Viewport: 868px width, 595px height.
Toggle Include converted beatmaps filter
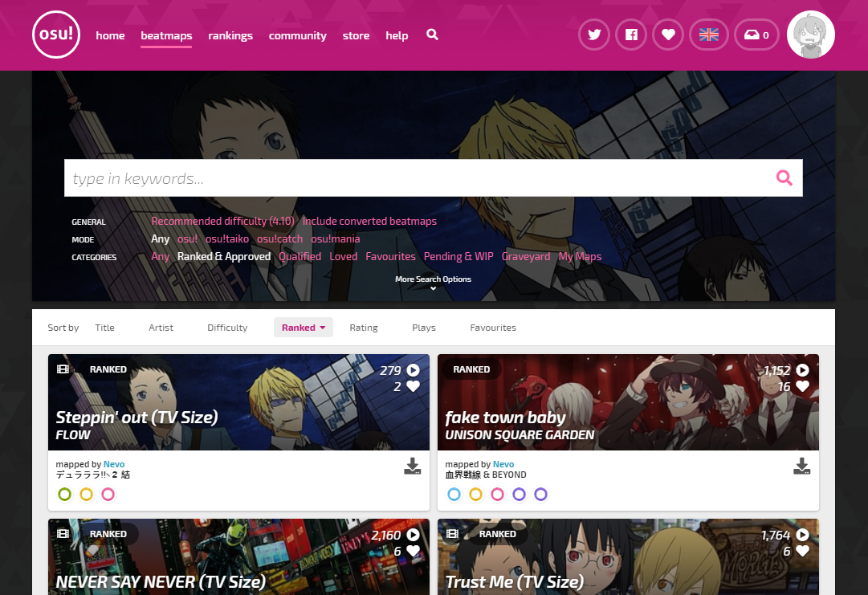tap(369, 221)
